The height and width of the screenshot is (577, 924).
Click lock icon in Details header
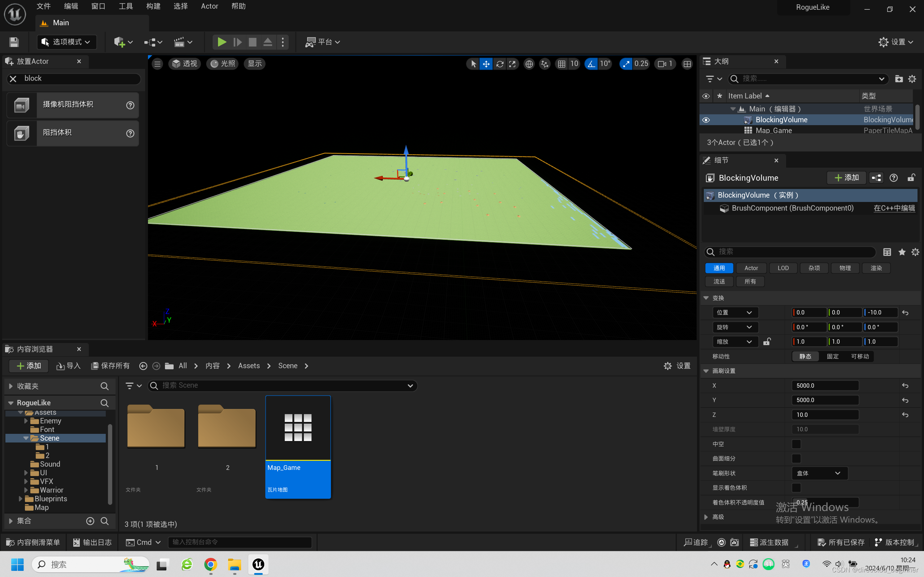(x=911, y=178)
